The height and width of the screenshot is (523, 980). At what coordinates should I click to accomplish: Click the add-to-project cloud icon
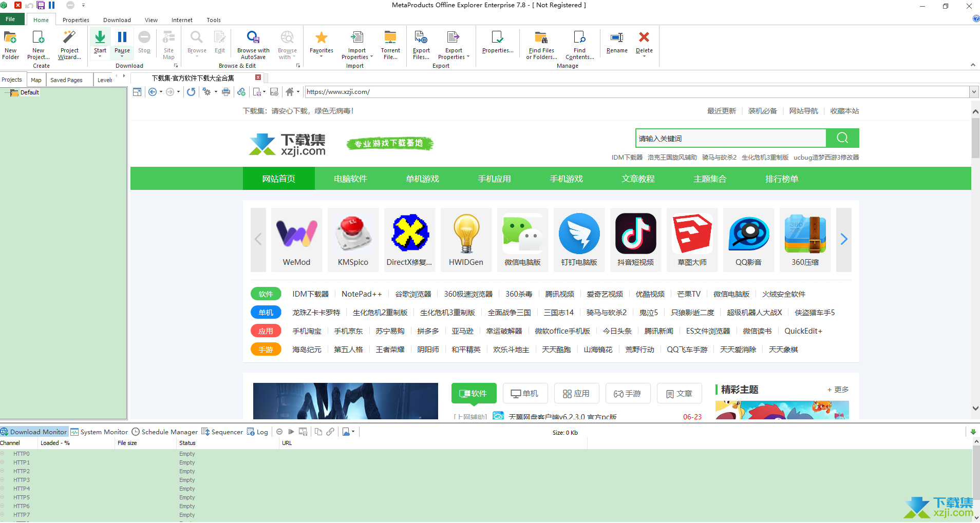241,92
